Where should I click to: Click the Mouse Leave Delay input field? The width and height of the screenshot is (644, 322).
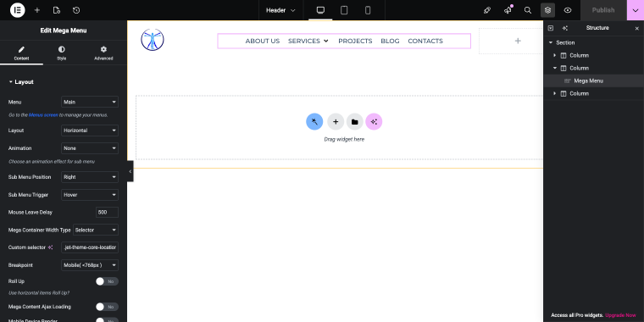point(107,213)
